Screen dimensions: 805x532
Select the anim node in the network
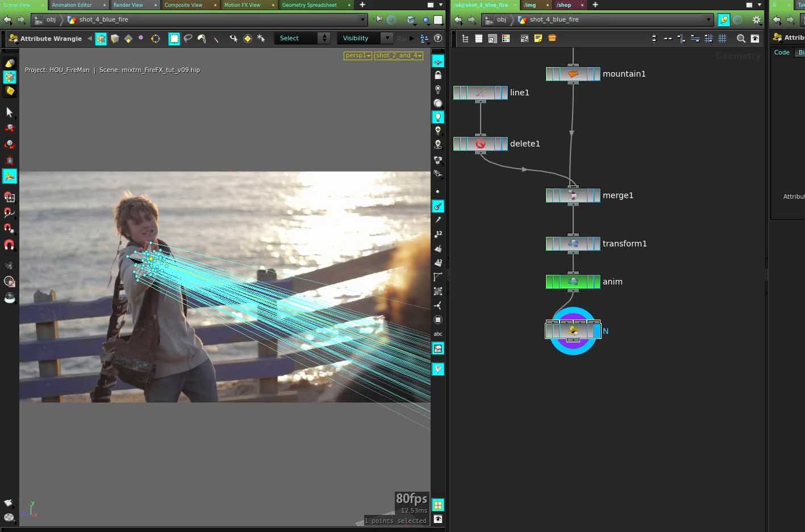coord(573,282)
